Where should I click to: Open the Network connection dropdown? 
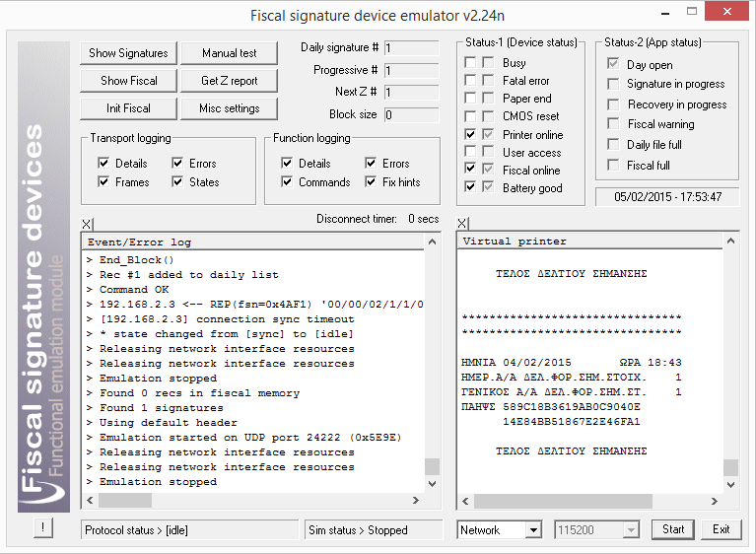(533, 530)
